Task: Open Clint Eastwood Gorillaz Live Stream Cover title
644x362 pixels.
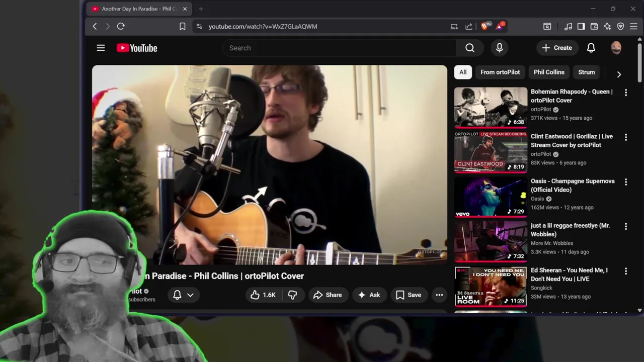Action: click(572, 141)
